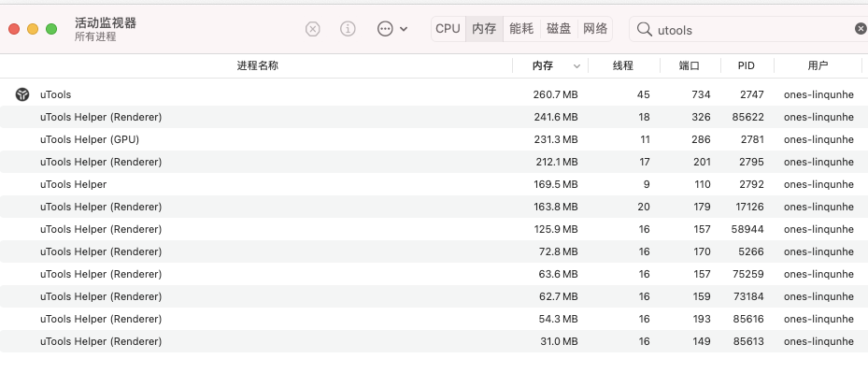
Task: Sort by the 进程名称 column header
Action: pyautogui.click(x=258, y=65)
